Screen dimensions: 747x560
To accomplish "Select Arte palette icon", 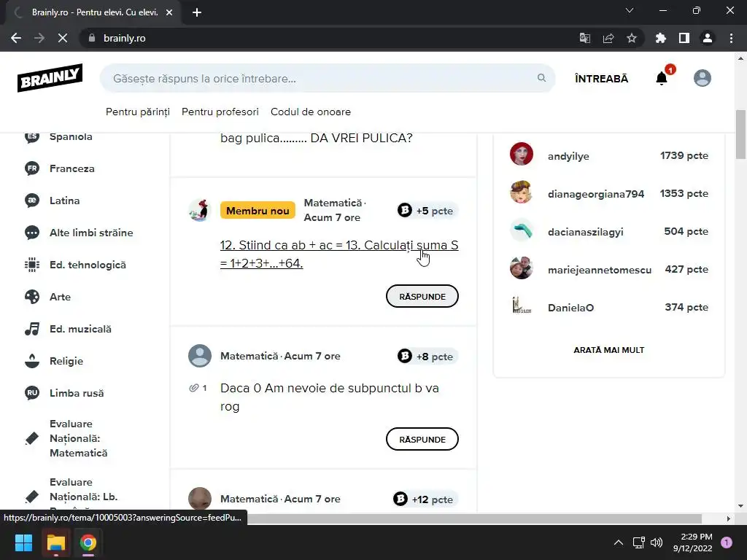I will tap(32, 297).
